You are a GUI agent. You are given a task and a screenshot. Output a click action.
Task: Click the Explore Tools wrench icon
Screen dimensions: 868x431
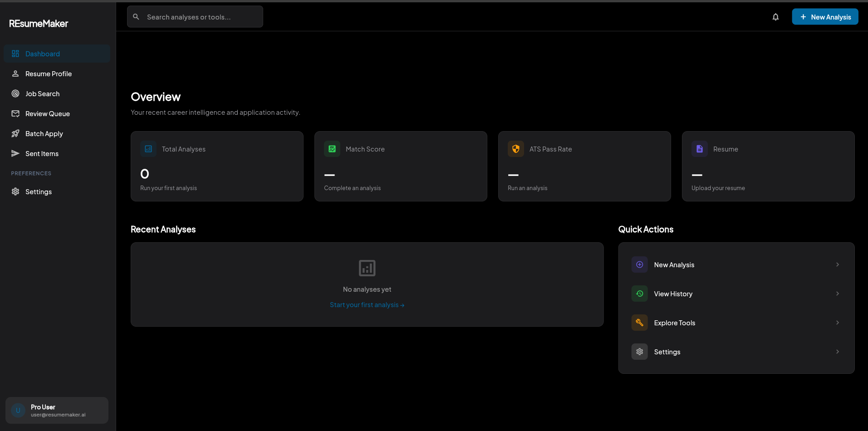click(639, 323)
